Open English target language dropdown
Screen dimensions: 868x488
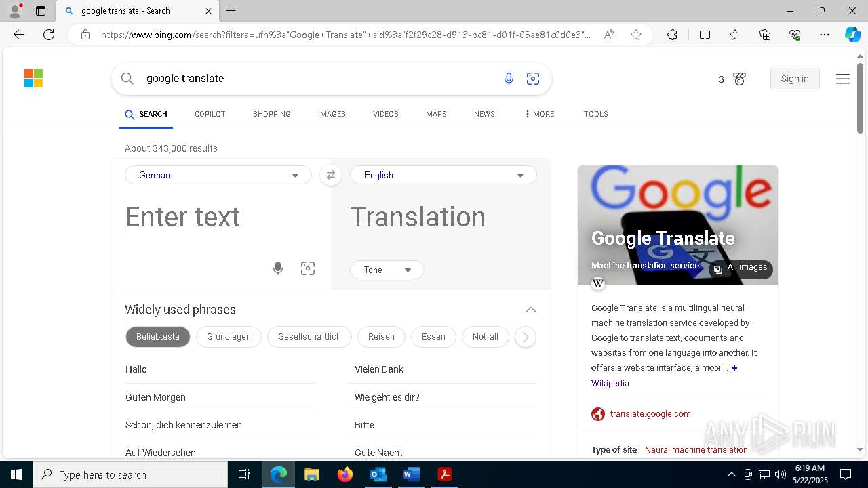(x=443, y=175)
